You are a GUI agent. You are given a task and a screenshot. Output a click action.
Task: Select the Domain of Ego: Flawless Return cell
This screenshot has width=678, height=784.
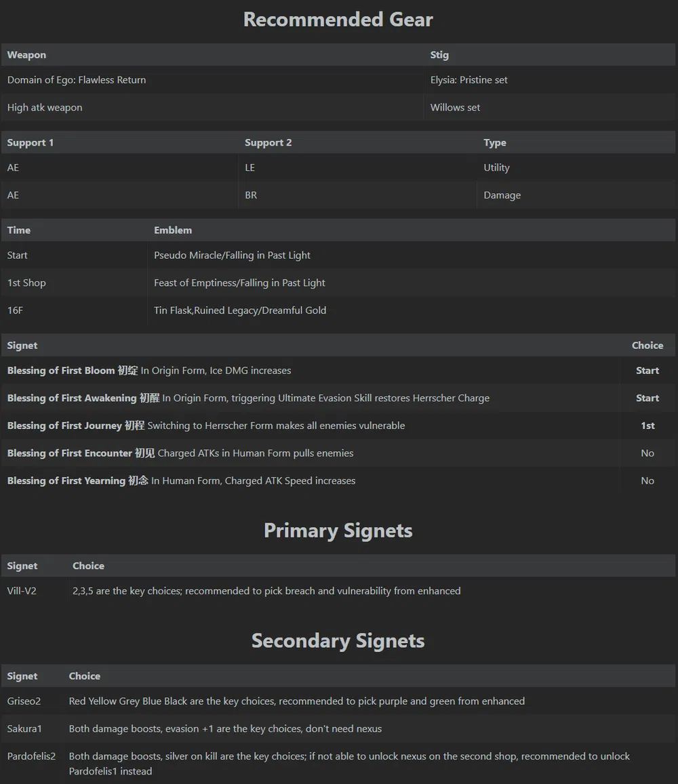tap(77, 80)
